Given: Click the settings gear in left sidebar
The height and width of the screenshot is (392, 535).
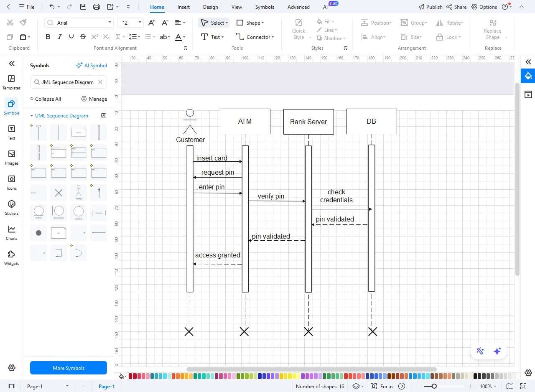Looking at the screenshot, I should point(12,368).
